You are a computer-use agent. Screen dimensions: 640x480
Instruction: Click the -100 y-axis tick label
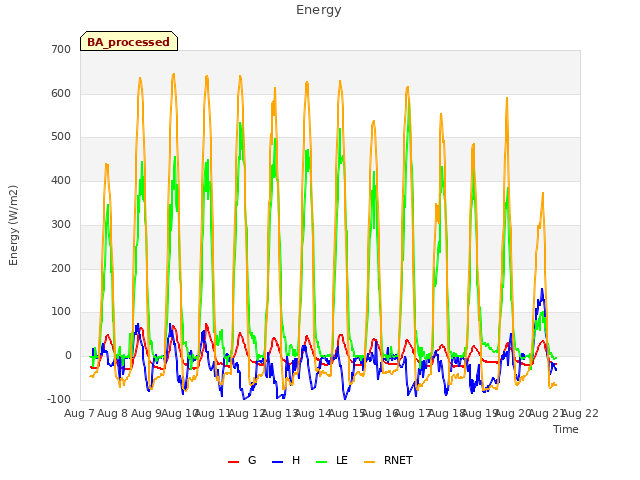[x=59, y=399]
